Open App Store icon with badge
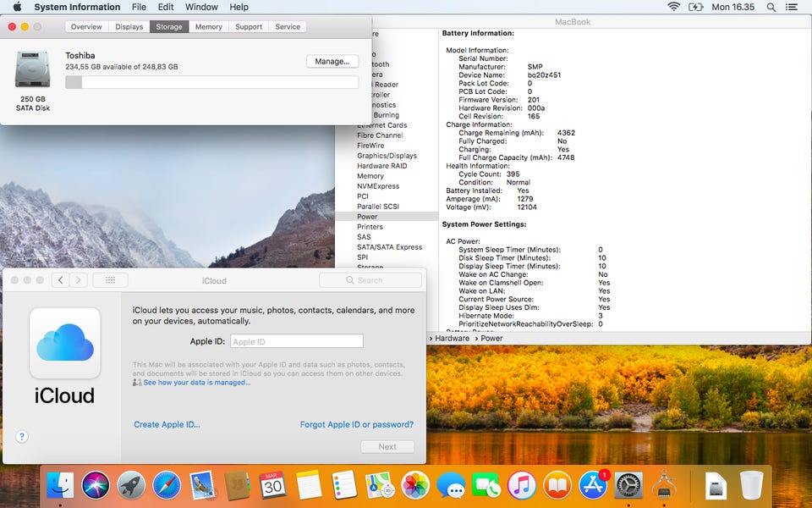Image resolution: width=812 pixels, height=508 pixels. click(593, 486)
